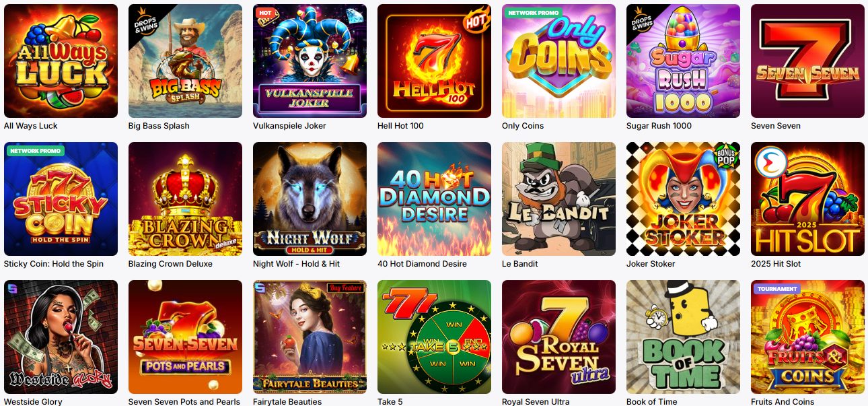Image resolution: width=868 pixels, height=406 pixels.
Task: Select the Only Coins game image
Action: click(558, 61)
